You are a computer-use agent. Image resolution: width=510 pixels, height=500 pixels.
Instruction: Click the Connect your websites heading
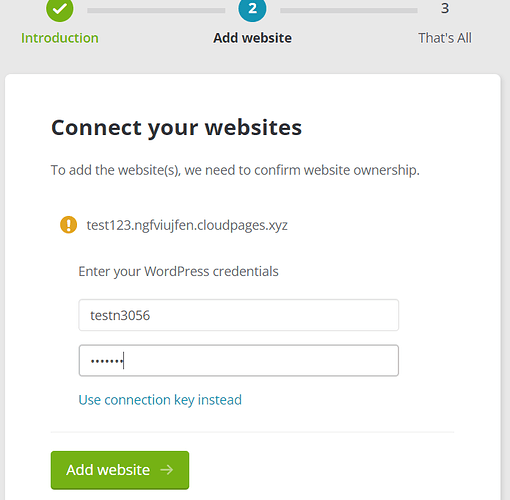coord(176,128)
